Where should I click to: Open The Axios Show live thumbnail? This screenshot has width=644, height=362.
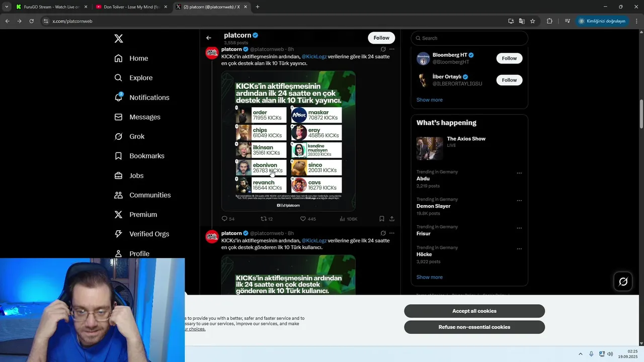pyautogui.click(x=430, y=148)
